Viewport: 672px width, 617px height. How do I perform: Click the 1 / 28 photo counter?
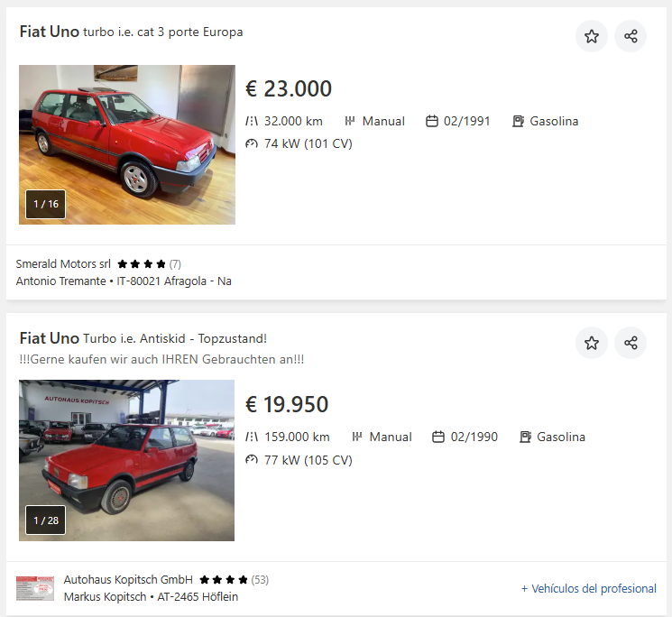[x=46, y=520]
